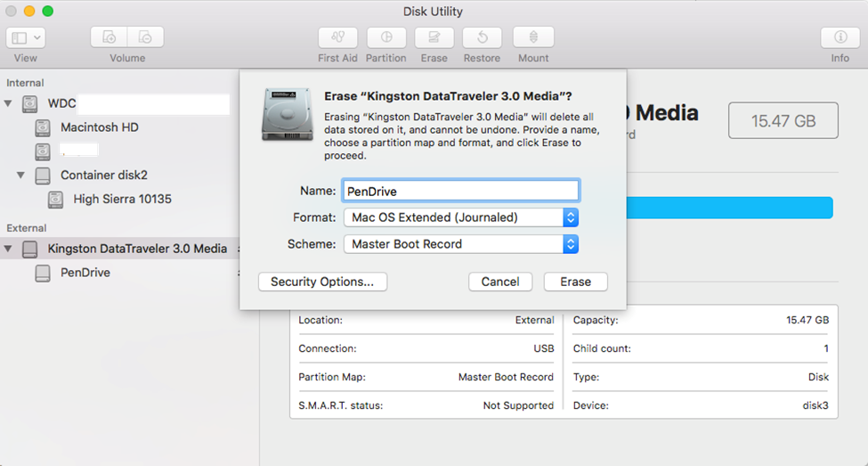Run First Aid from the toolbar
Viewport: 868px width, 466px height.
pyautogui.click(x=337, y=37)
